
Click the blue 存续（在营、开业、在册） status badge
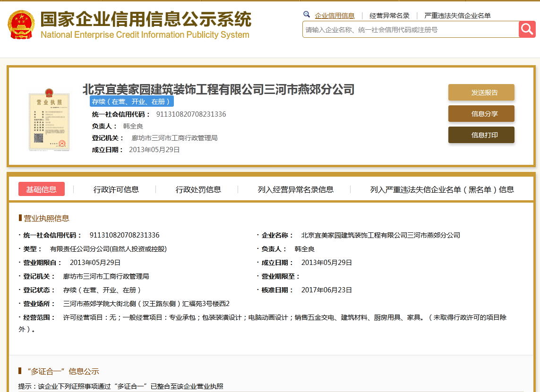pos(131,102)
